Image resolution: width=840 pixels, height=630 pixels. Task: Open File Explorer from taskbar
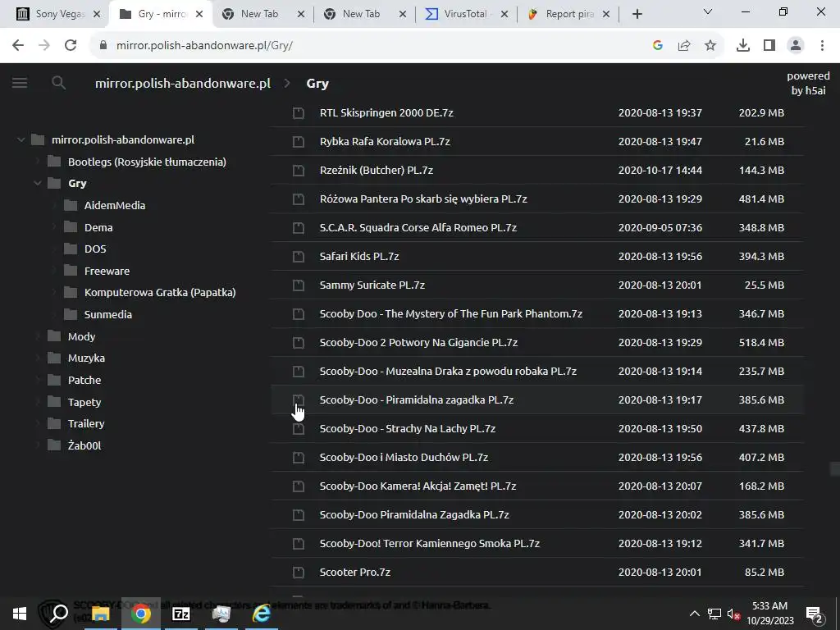tap(100, 614)
